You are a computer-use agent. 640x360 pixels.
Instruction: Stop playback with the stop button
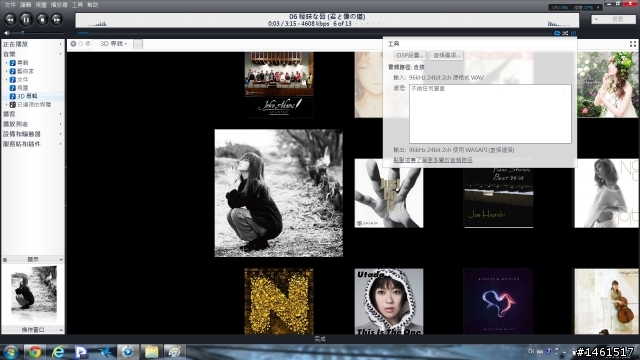coord(42,19)
